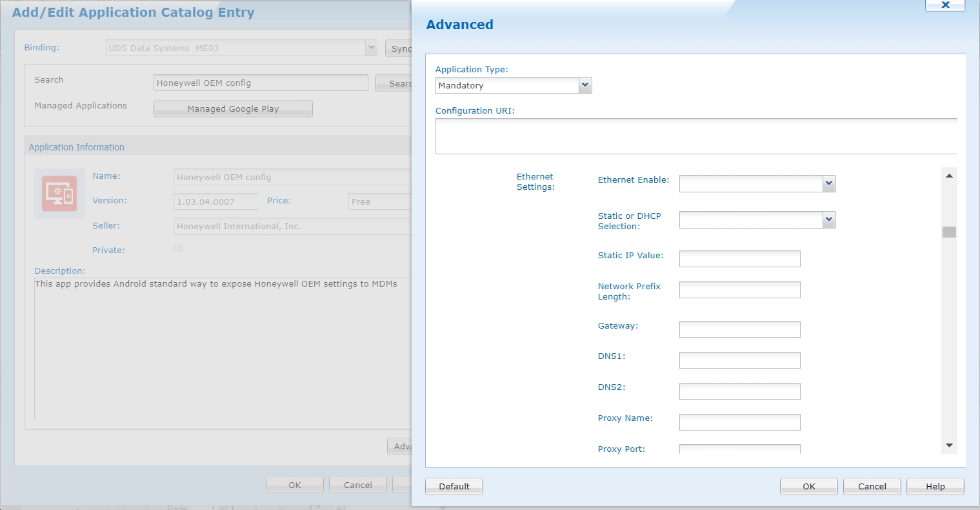Click the Honeywell OEM config app icon
The height and width of the screenshot is (510, 980).
pos(59,194)
